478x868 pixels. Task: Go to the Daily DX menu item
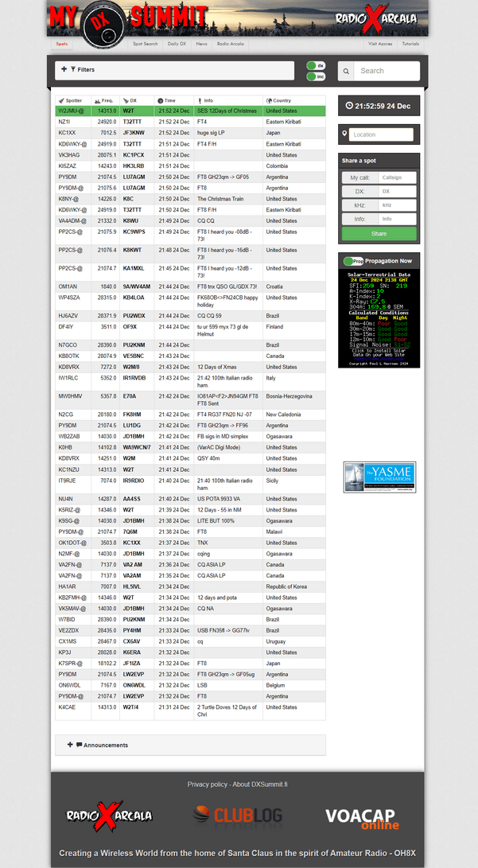click(x=177, y=44)
